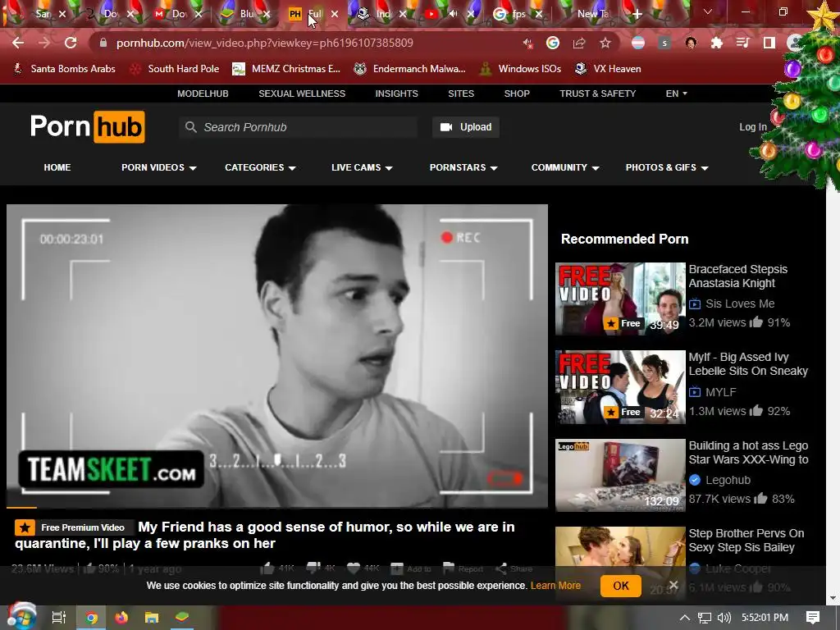Open 'Endermanch Malwa...' bookmark

click(x=410, y=69)
